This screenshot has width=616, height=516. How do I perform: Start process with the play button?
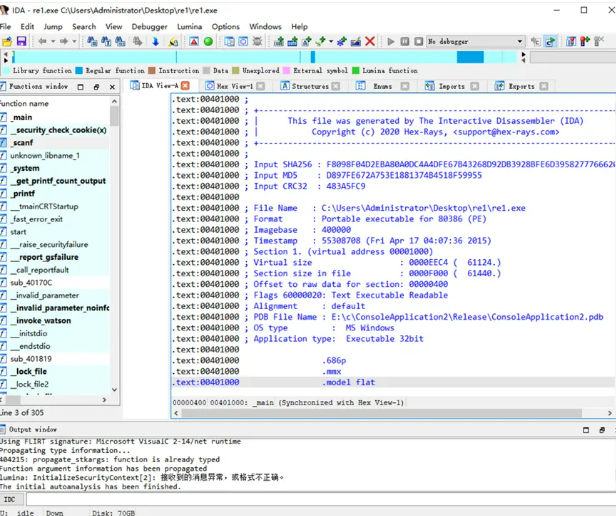[x=390, y=41]
